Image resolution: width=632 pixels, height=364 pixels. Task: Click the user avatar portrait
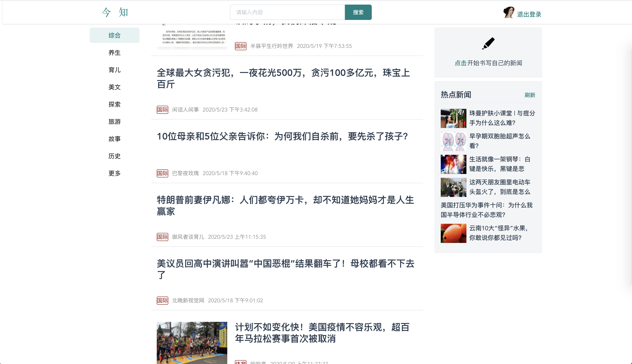click(x=509, y=12)
